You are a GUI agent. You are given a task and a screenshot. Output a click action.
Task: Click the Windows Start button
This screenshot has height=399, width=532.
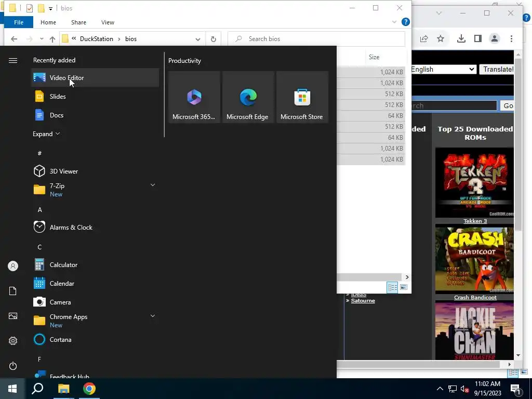click(12, 389)
